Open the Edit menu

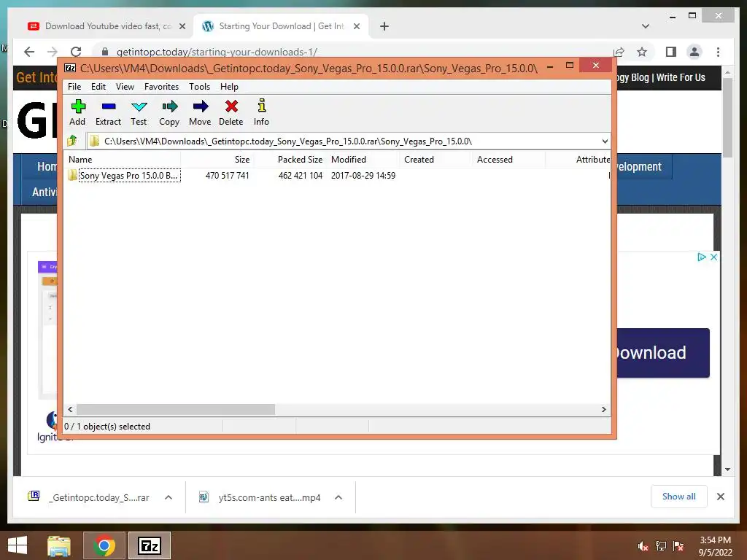pos(98,87)
